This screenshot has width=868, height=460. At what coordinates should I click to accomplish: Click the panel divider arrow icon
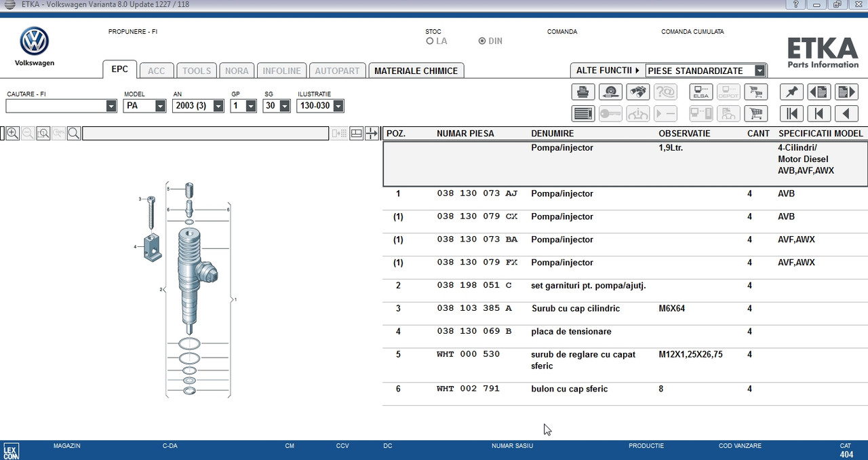pos(372,134)
